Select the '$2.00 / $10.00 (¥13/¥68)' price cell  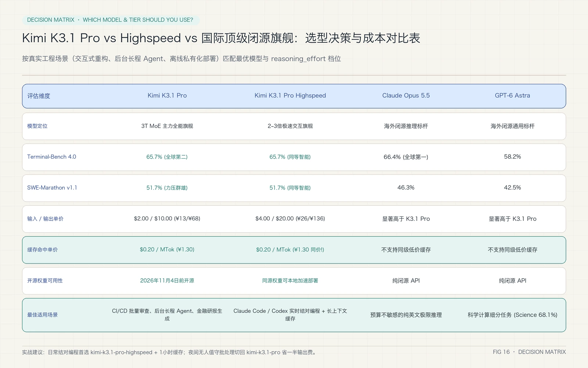tap(167, 219)
